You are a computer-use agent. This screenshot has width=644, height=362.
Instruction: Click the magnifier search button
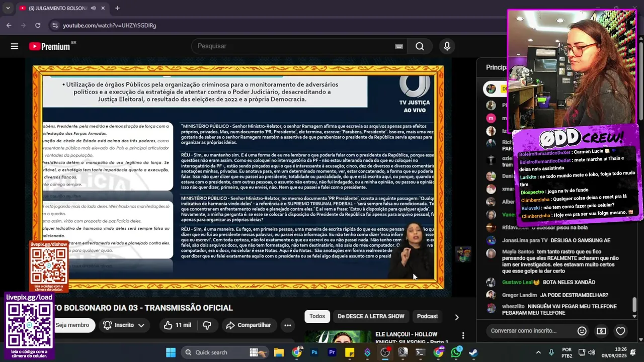click(x=420, y=46)
